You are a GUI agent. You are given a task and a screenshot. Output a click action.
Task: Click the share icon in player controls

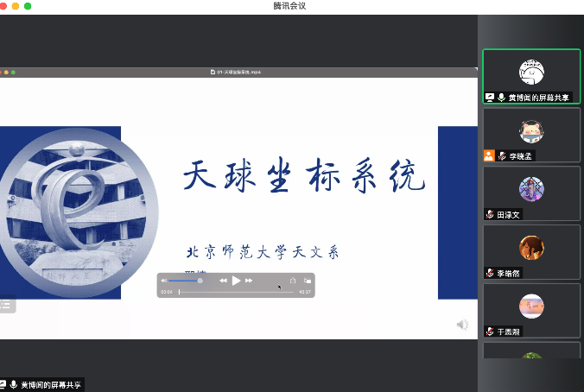click(293, 281)
